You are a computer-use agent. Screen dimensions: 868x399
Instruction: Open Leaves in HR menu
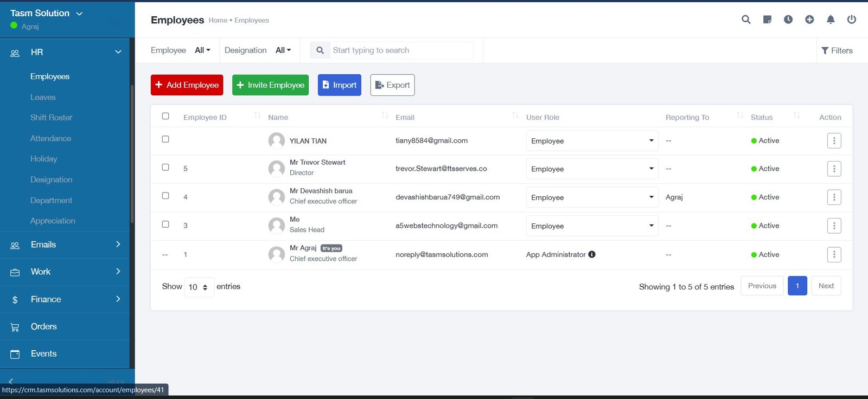tap(43, 98)
